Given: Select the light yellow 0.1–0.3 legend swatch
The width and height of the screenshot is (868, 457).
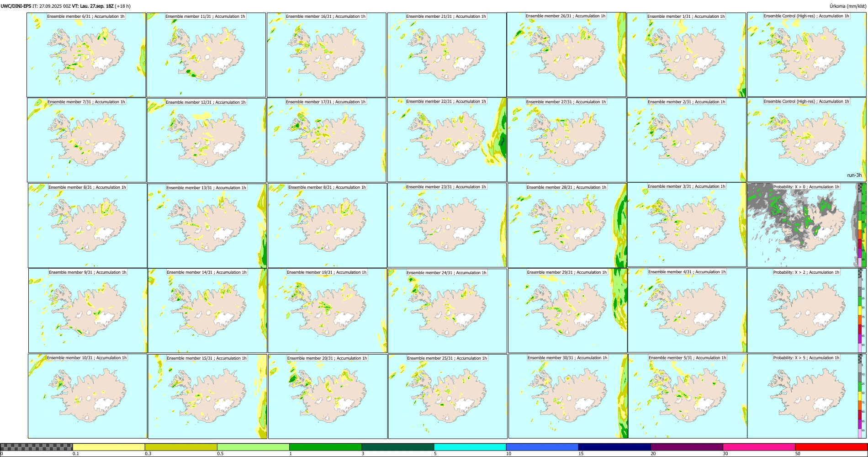Looking at the screenshot, I should 109,447.
